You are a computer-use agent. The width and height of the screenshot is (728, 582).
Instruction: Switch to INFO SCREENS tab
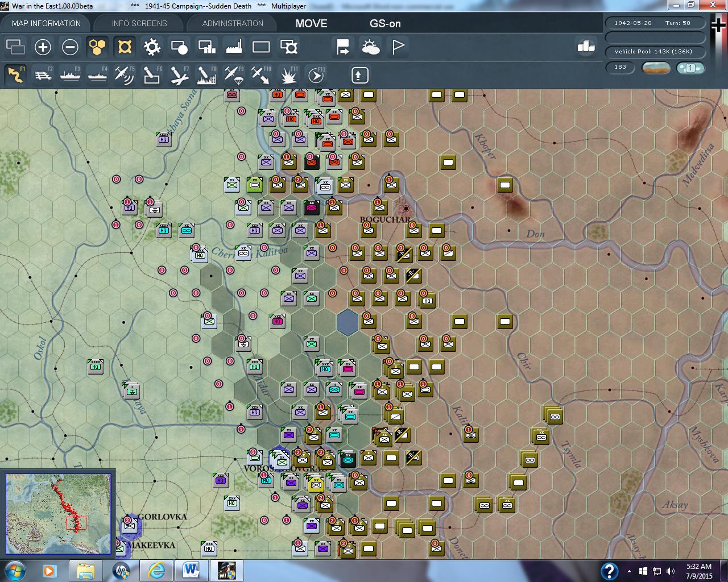coord(139,23)
